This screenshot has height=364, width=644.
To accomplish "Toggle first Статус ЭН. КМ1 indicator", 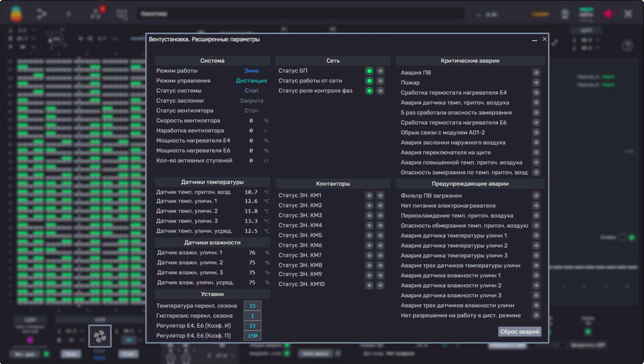I will coord(369,196).
